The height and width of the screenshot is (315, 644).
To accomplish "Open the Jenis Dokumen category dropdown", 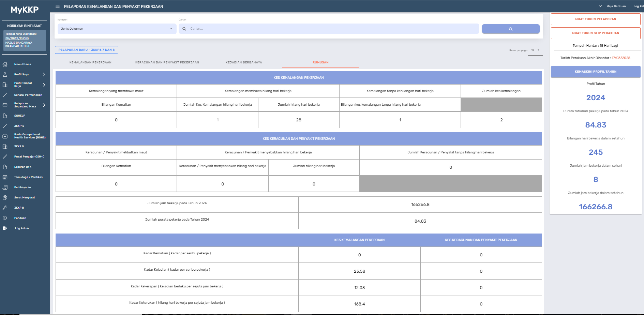I will click(117, 29).
